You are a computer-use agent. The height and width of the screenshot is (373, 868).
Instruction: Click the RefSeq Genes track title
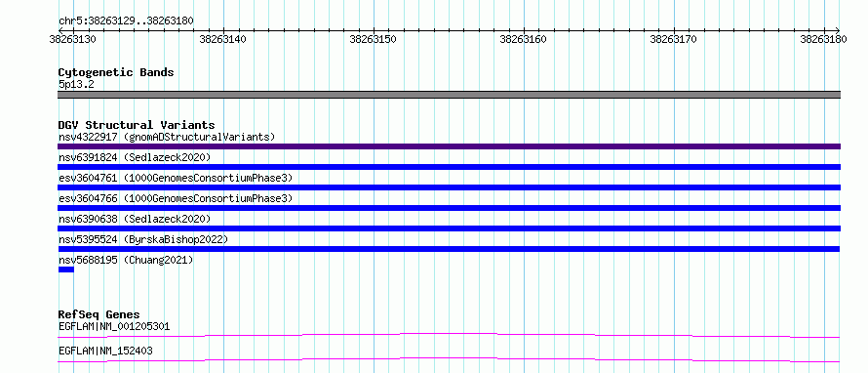coord(99,314)
